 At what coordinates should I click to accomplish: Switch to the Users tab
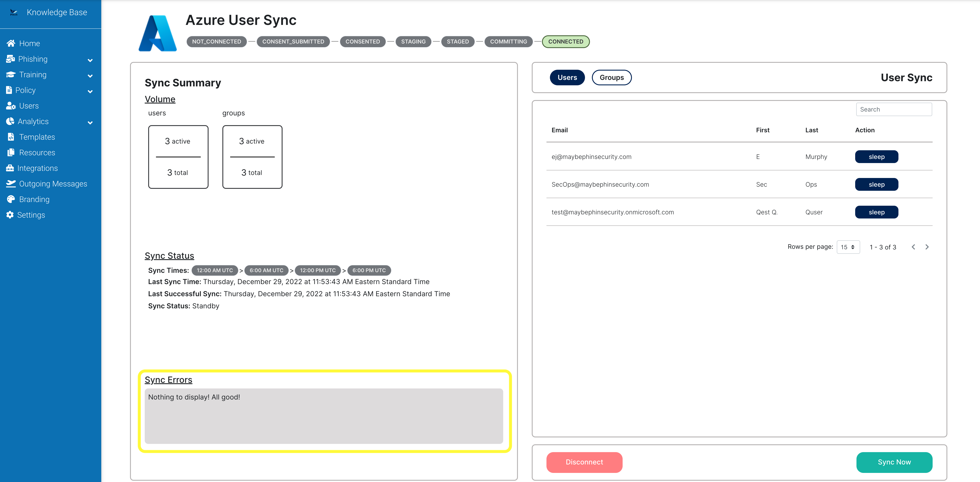tap(567, 78)
